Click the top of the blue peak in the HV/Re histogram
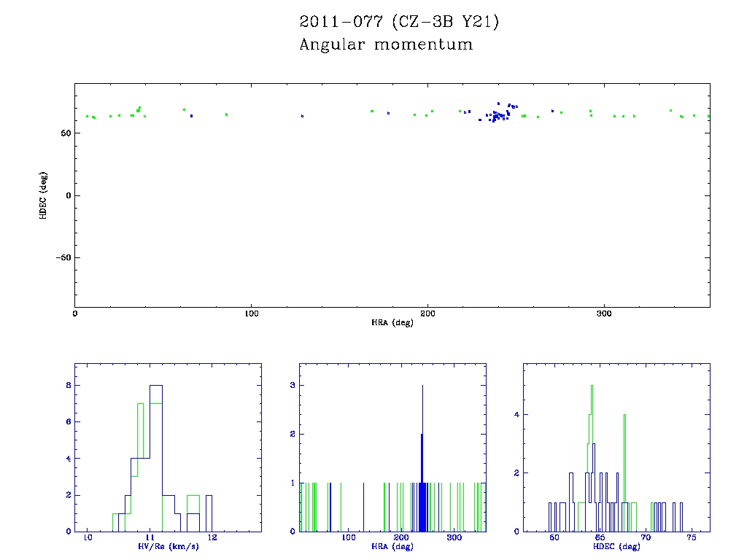This screenshot has width=747, height=560. pyautogui.click(x=156, y=386)
